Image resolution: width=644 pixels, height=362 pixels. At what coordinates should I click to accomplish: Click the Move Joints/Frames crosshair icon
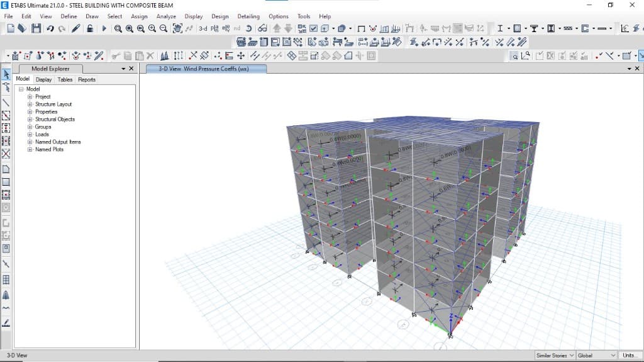tap(241, 55)
